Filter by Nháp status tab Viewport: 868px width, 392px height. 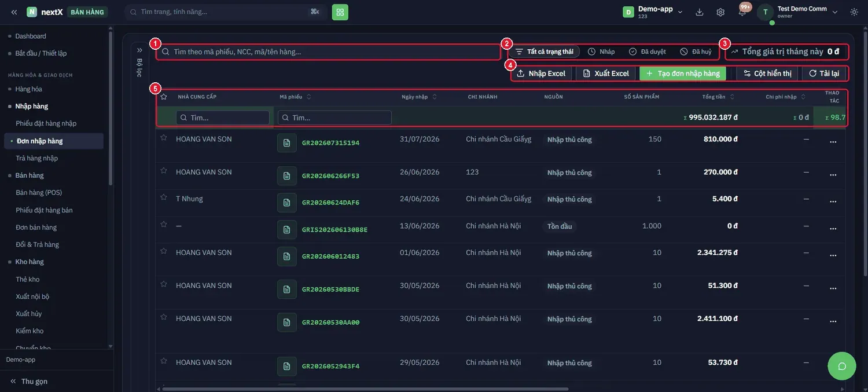[x=602, y=52]
